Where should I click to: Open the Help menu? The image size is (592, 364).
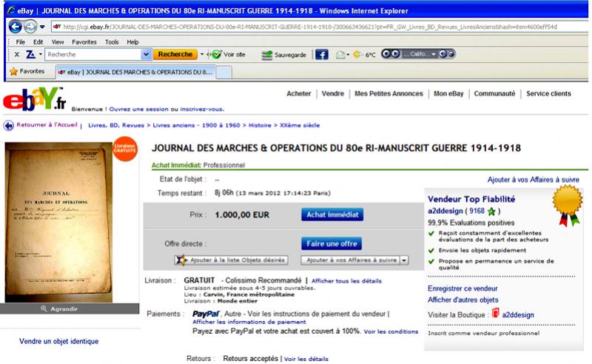coord(132,42)
